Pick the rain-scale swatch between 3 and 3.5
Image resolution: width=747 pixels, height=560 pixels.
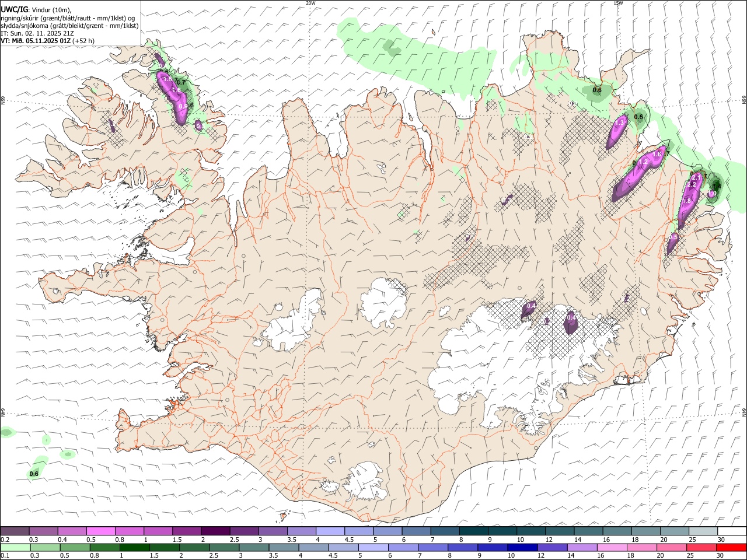254,547
